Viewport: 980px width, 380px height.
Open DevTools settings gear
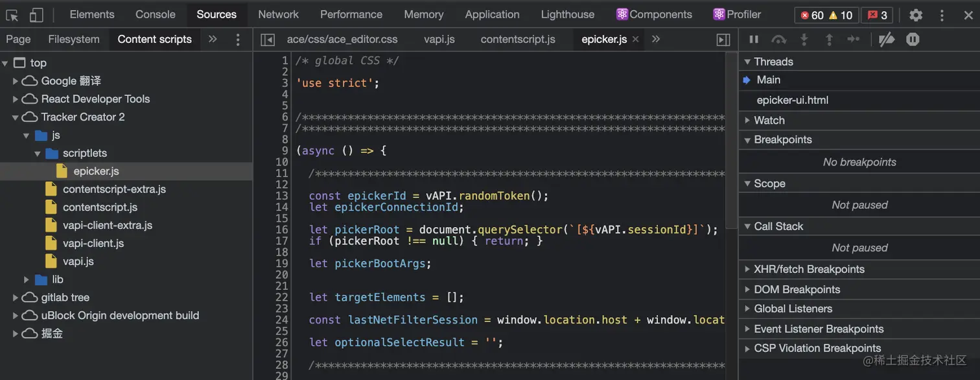point(916,15)
